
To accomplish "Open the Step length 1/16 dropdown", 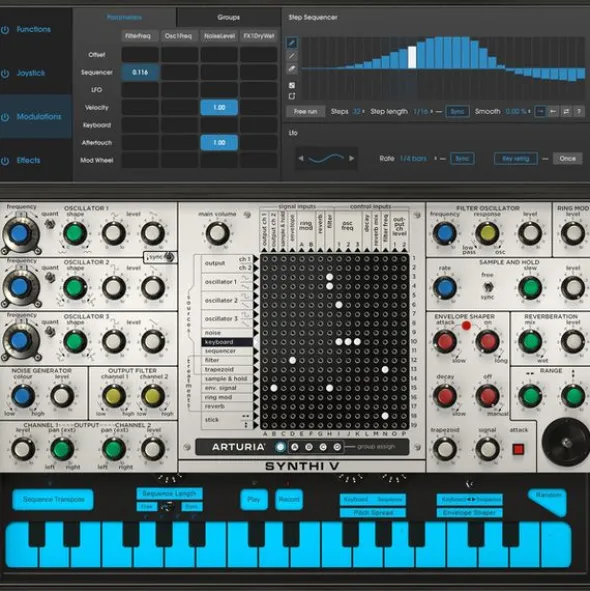I will (423, 112).
